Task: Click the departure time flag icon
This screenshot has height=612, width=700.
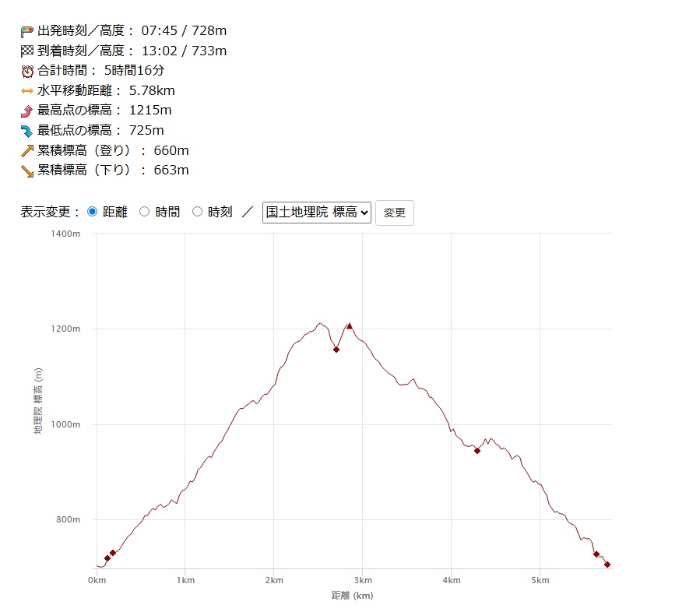Action: point(27,31)
